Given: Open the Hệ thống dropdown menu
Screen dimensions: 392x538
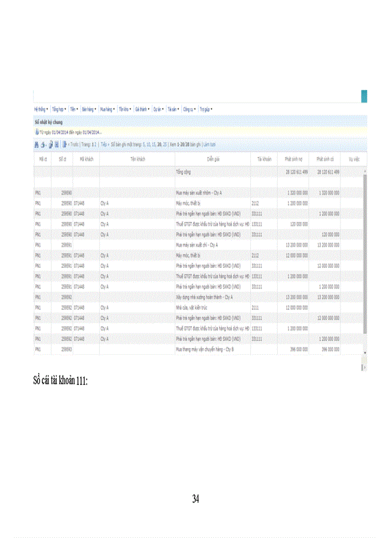Looking at the screenshot, I should [41, 109].
